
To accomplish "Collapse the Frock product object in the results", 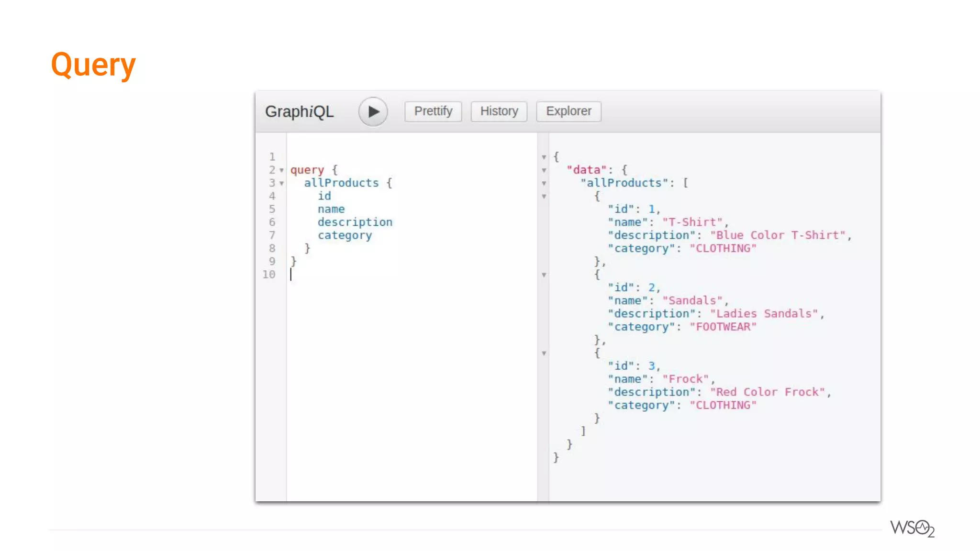I will click(544, 353).
